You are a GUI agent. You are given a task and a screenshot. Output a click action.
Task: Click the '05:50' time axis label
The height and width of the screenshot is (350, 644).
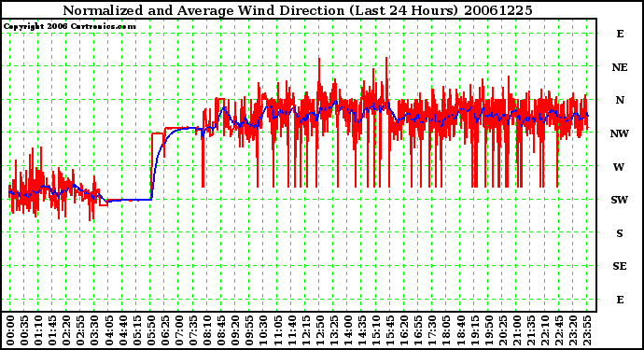[150, 330]
